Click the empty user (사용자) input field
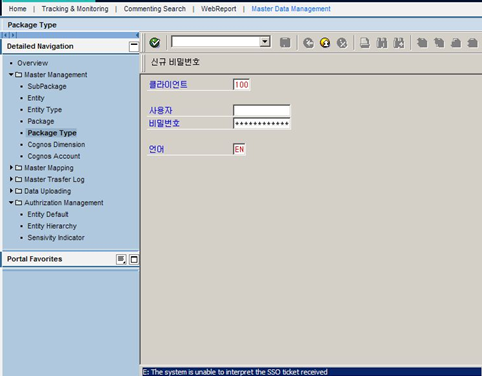The width and height of the screenshot is (482, 376). point(262,110)
